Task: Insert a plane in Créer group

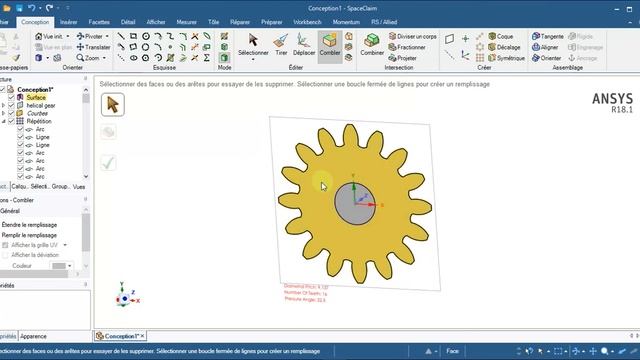Action: tap(449, 39)
